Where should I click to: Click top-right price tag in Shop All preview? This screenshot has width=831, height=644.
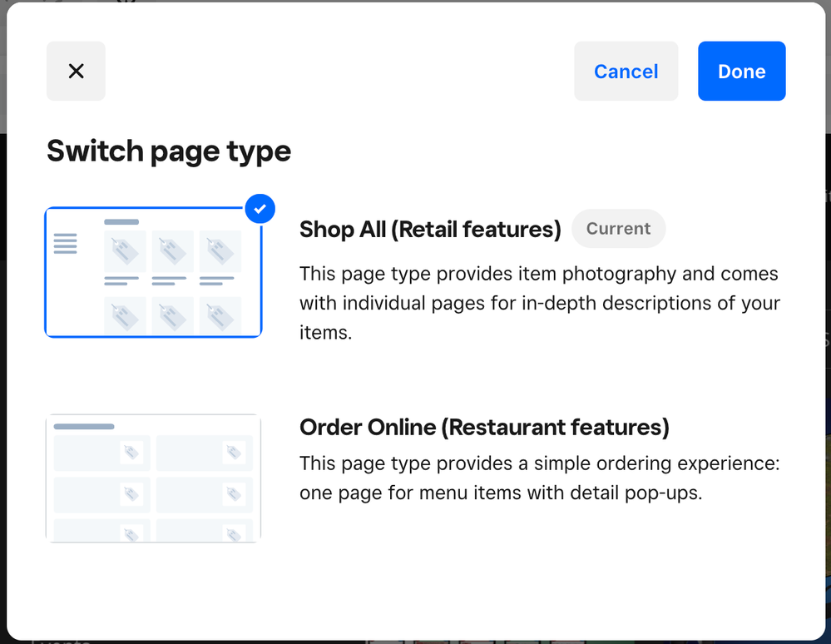click(x=220, y=251)
